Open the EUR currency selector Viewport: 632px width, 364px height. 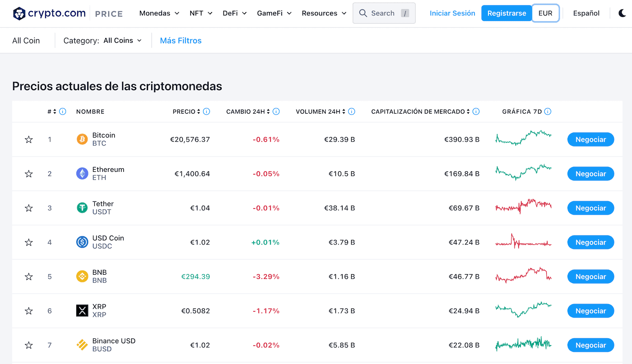545,13
